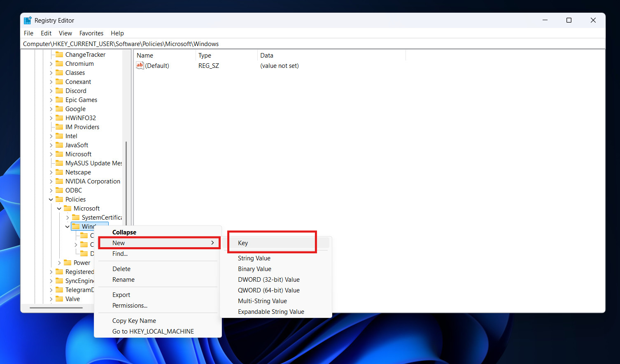Click the registry path address bar
This screenshot has width=620, height=364.
tap(288, 44)
